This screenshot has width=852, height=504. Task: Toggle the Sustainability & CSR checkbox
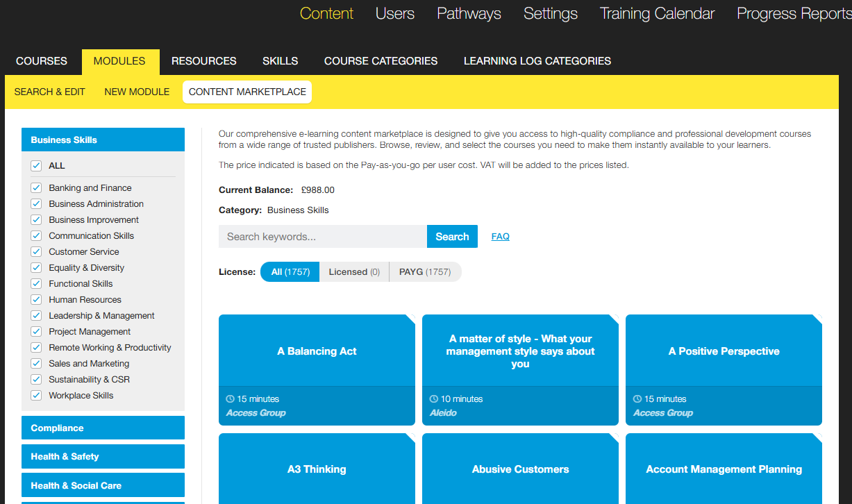(36, 380)
